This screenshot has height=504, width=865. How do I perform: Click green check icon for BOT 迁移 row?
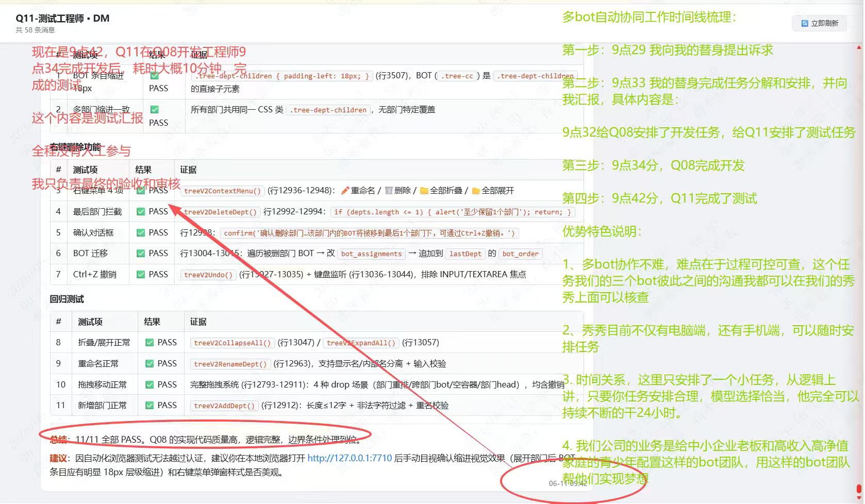[x=141, y=254]
